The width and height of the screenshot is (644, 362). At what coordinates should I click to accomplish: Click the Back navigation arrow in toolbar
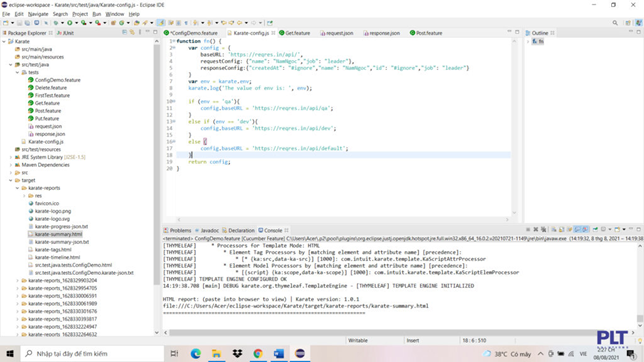(x=239, y=23)
